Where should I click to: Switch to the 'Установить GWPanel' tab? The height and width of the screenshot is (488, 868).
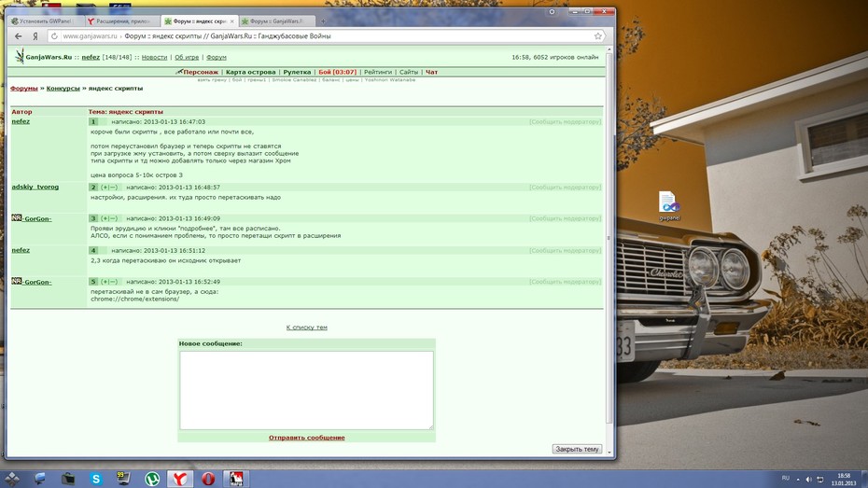46,21
